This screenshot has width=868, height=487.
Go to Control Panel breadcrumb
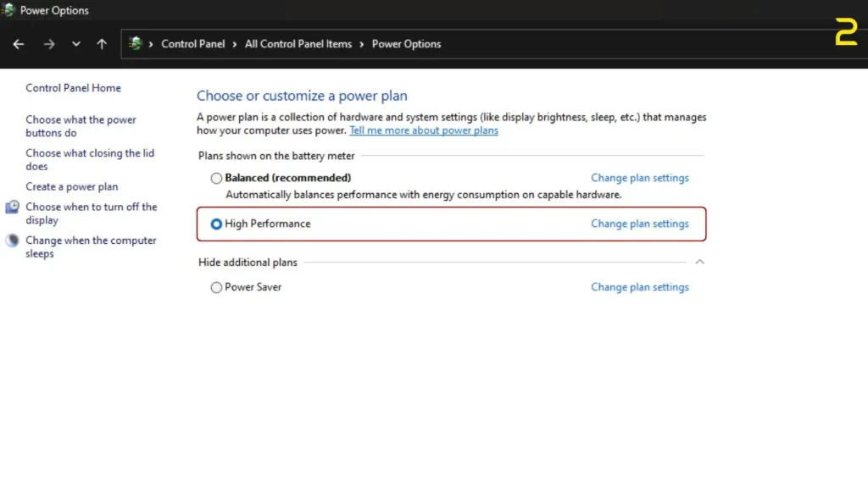pyautogui.click(x=192, y=44)
